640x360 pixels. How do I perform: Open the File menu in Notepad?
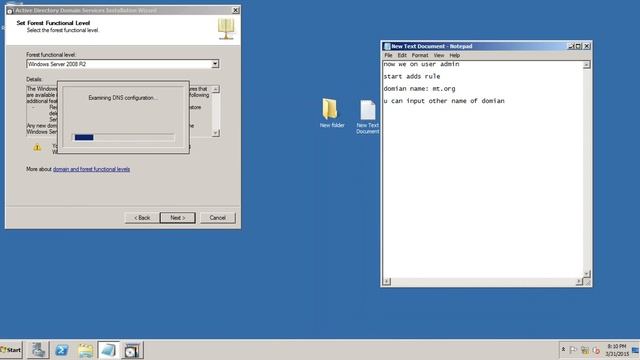(x=388, y=55)
